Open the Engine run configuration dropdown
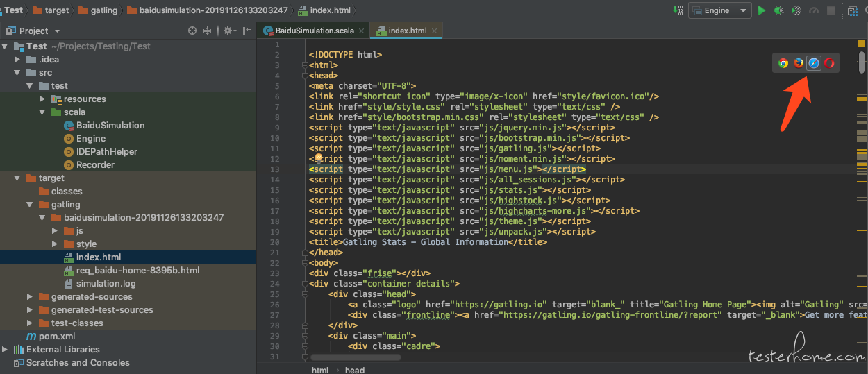Screen dimensions: 868x374 (720, 10)
